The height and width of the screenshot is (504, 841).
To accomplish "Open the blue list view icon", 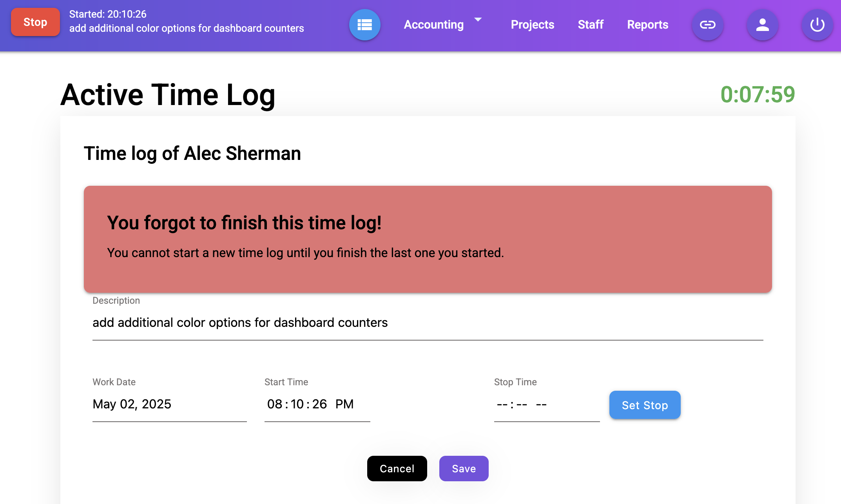I will (x=365, y=25).
